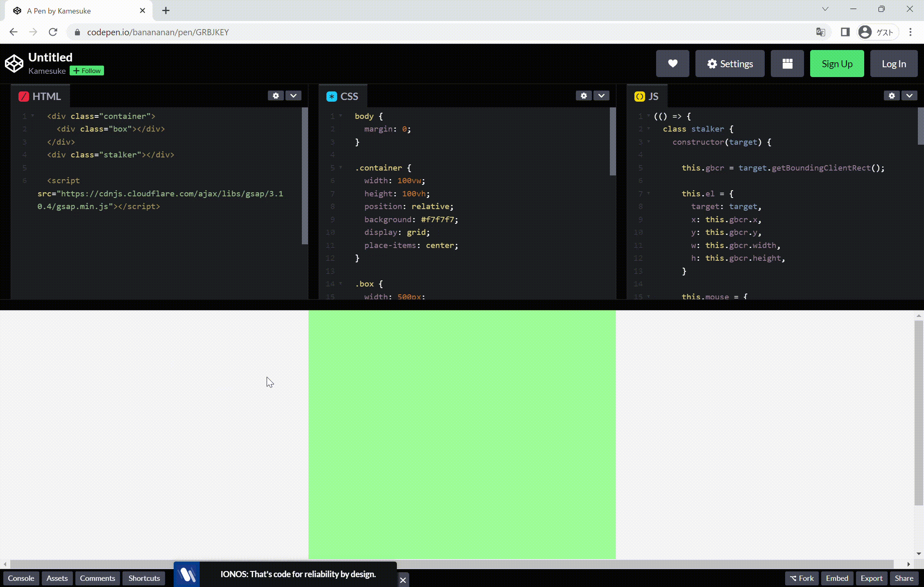924x587 pixels.
Task: Reload the page with refresh icon
Action: pos(53,32)
